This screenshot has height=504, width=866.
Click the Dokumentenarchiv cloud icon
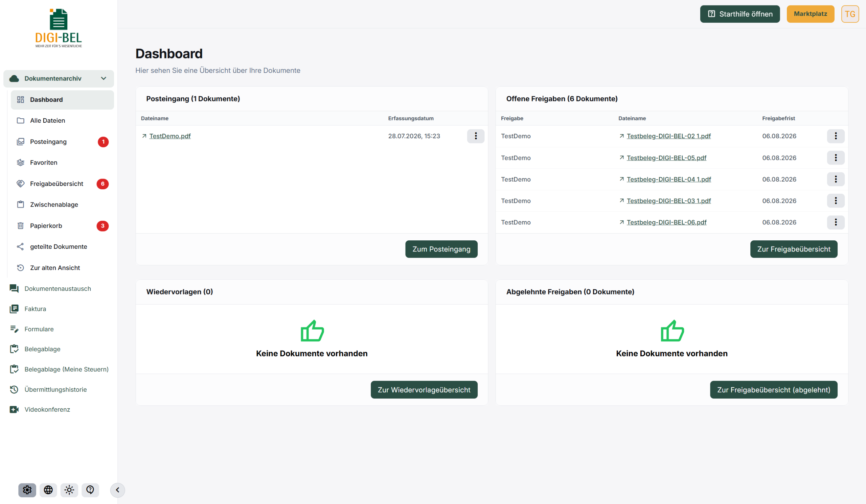pos(14,79)
